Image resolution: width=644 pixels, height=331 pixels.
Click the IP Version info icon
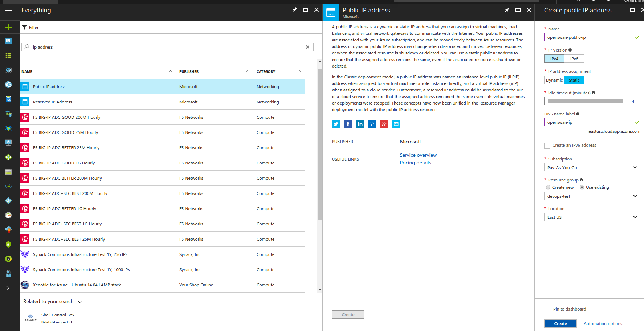coord(570,50)
